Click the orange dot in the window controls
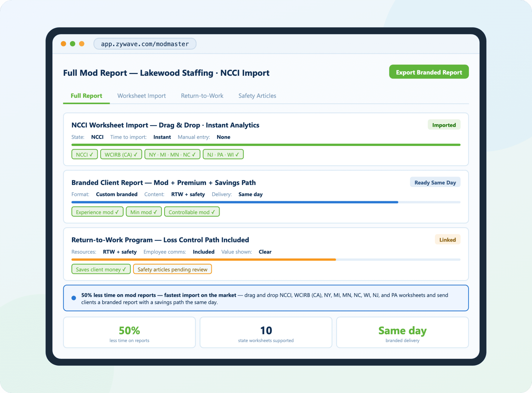532x393 pixels. coord(63,44)
